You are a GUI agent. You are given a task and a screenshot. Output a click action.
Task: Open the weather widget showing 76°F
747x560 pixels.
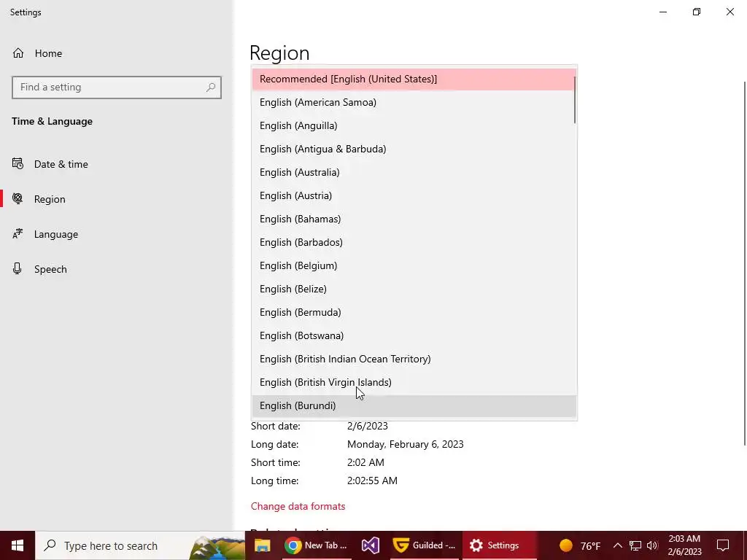pos(580,545)
